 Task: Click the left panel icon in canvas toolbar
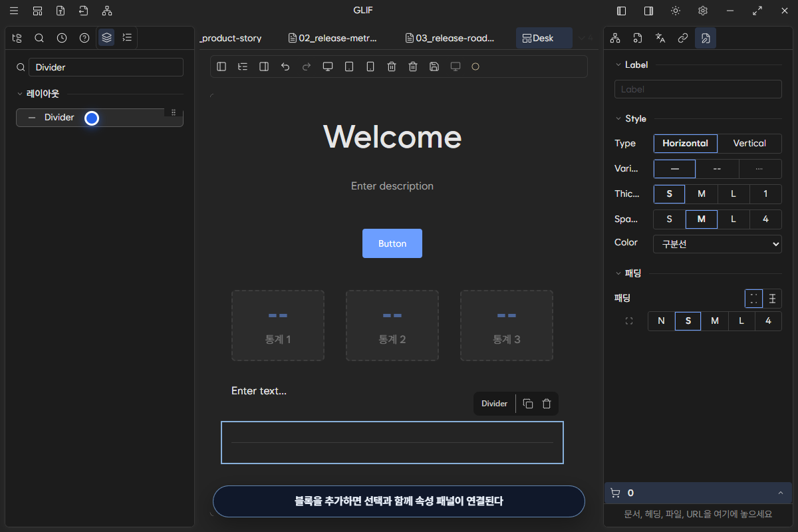coord(221,66)
